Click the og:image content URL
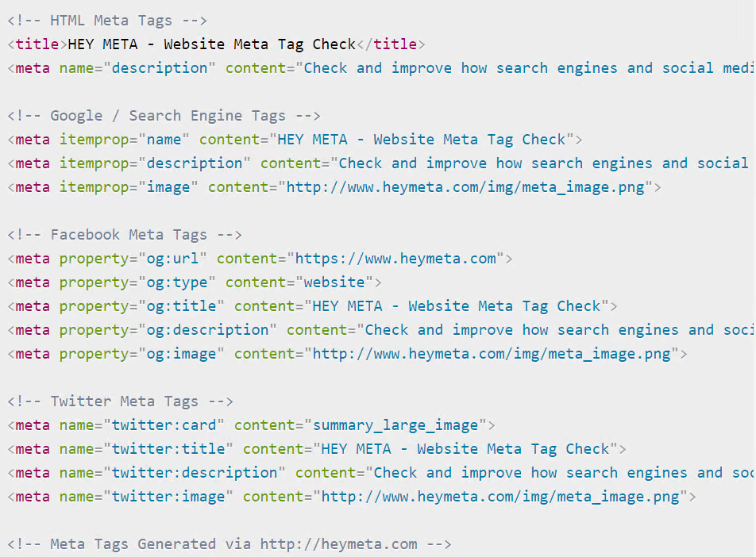Screen dimensions: 756x557 [492, 354]
